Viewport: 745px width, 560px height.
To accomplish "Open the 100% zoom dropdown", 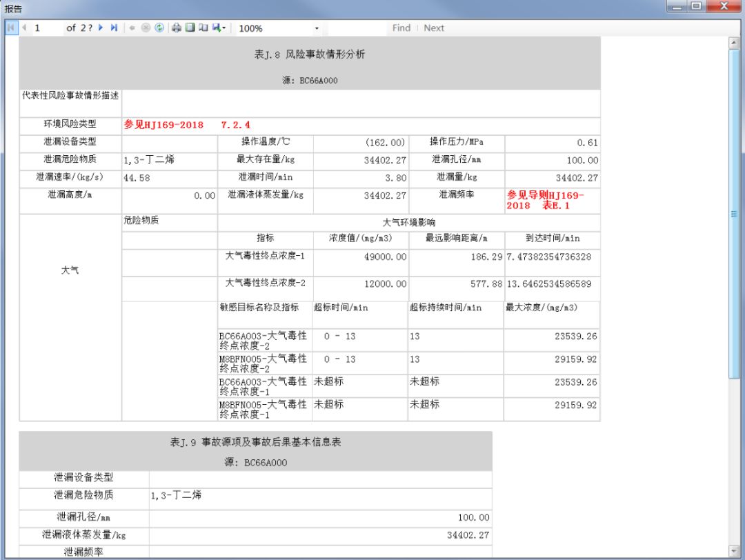I will (x=317, y=28).
